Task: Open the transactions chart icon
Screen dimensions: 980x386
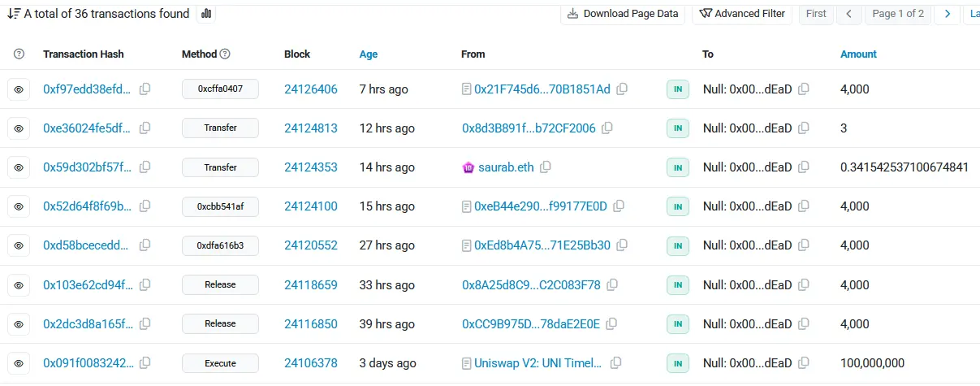Action: [206, 14]
